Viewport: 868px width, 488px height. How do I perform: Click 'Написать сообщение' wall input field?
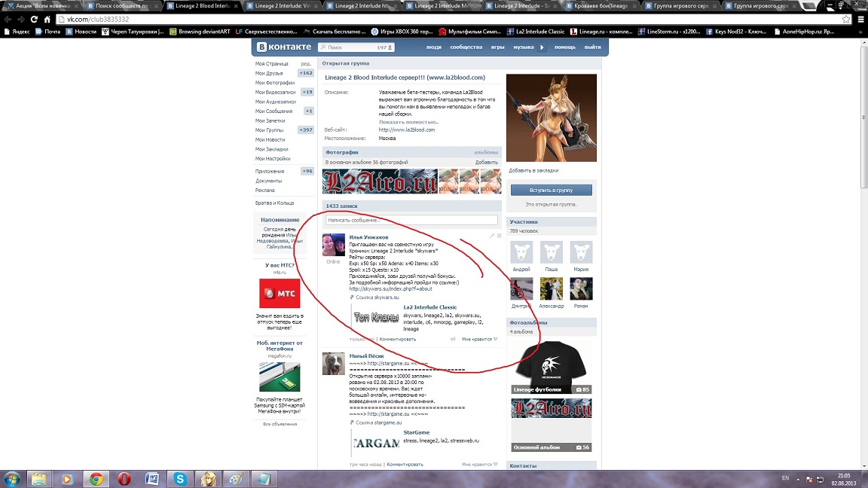(x=411, y=220)
